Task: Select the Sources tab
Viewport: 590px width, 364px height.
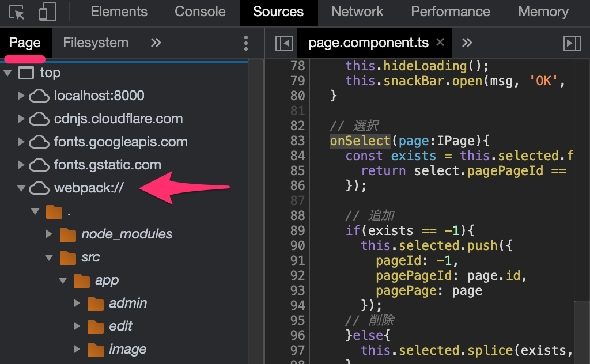Action: 278,12
